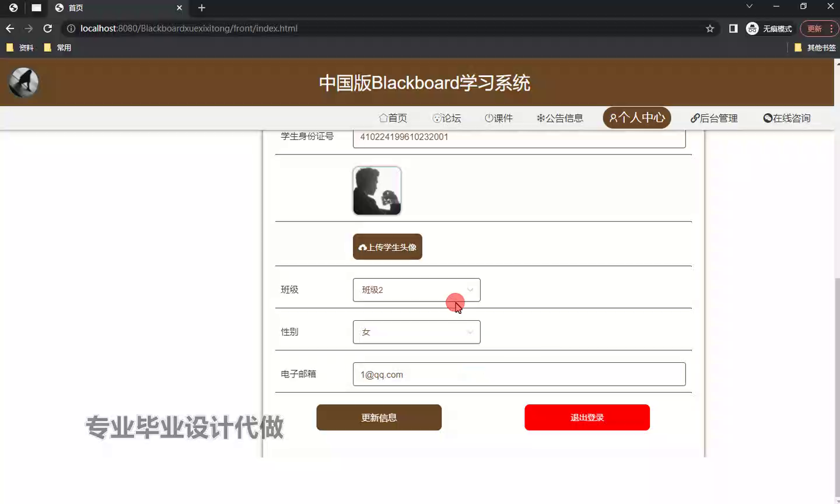Open the 论坛 forum menu item
The height and width of the screenshot is (504, 840).
pyautogui.click(x=447, y=118)
